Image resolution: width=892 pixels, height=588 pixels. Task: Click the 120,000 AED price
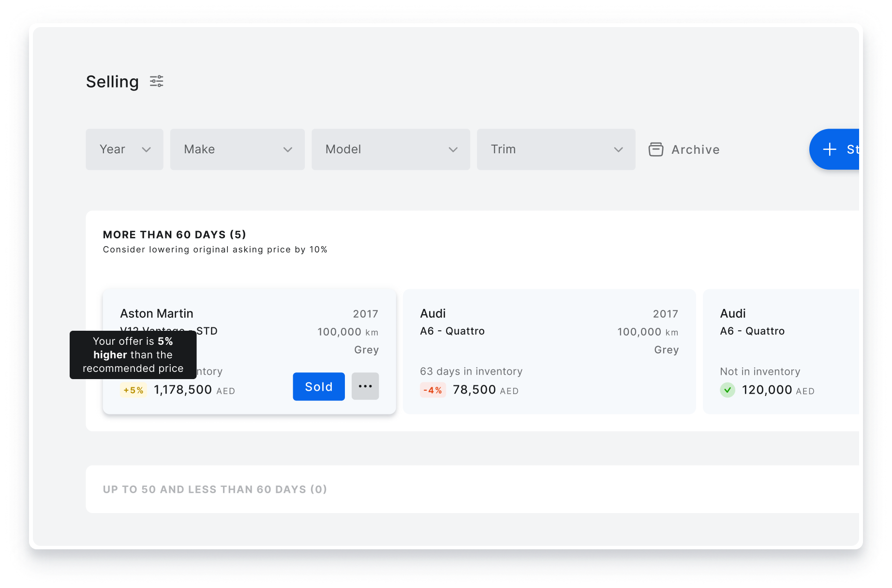tap(778, 390)
